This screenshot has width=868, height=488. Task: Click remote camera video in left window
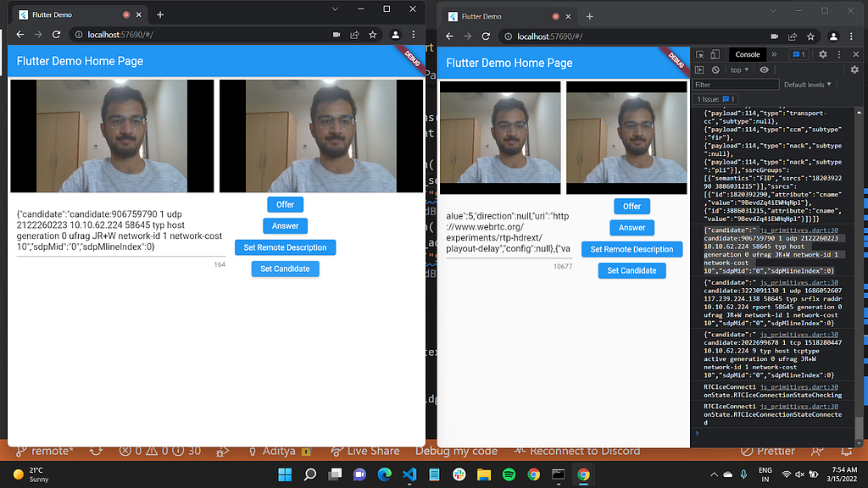pyautogui.click(x=321, y=136)
